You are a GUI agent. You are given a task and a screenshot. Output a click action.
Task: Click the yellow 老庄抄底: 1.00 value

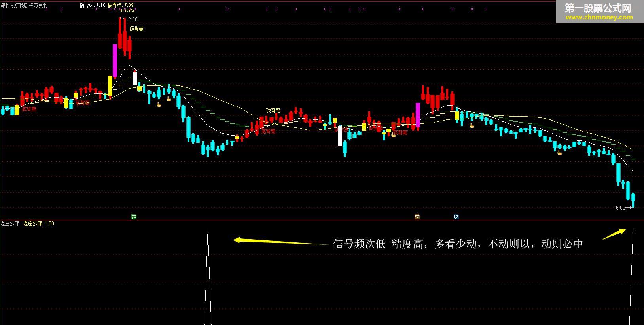(x=39, y=223)
